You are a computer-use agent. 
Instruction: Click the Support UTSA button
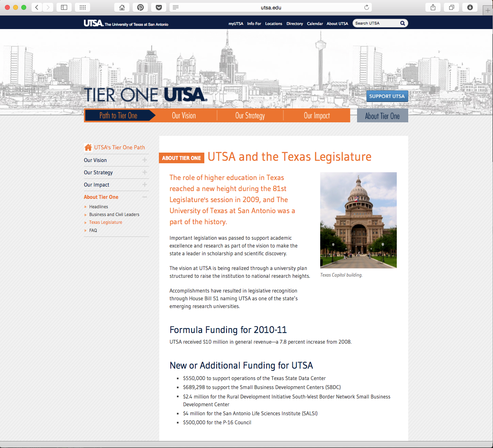pos(387,96)
